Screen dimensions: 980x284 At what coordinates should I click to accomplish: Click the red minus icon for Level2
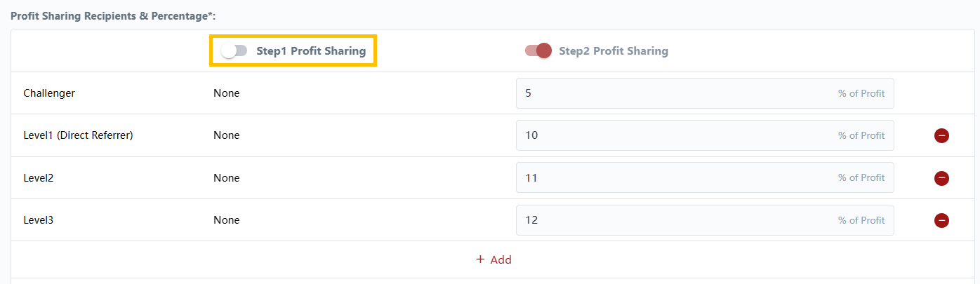pos(941,178)
